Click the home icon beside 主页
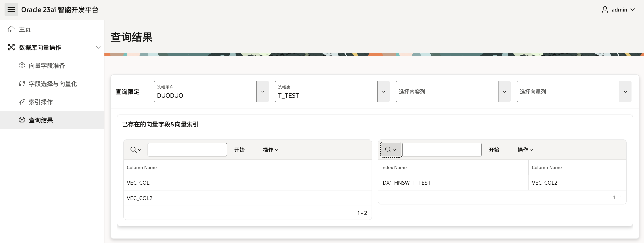644x243 pixels. pos(11,29)
